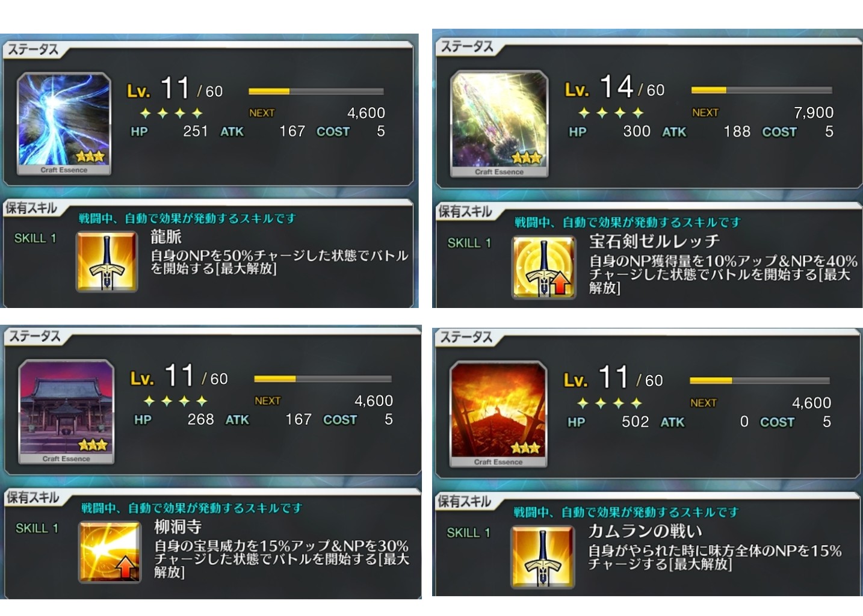Open the temple Craft Essence thumbnail
The image size is (863, 616).
[66, 411]
